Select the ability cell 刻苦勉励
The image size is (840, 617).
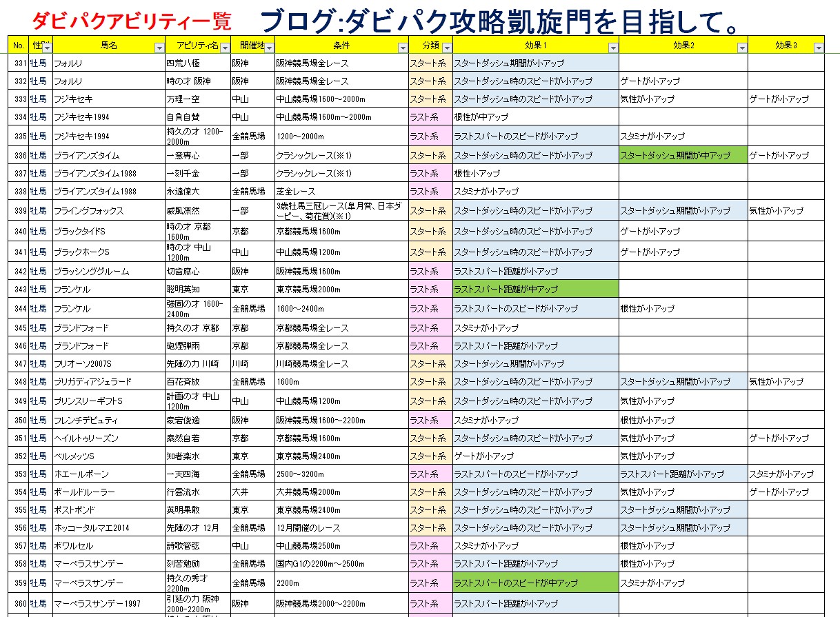[x=197, y=563]
